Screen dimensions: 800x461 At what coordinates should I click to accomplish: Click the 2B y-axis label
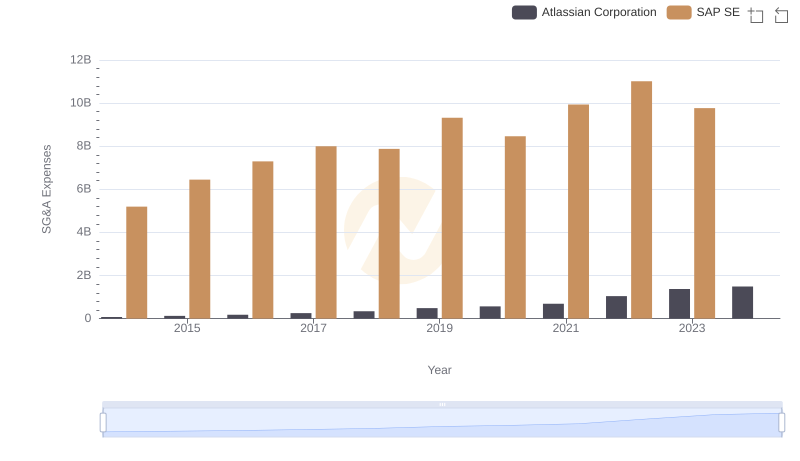click(x=84, y=275)
